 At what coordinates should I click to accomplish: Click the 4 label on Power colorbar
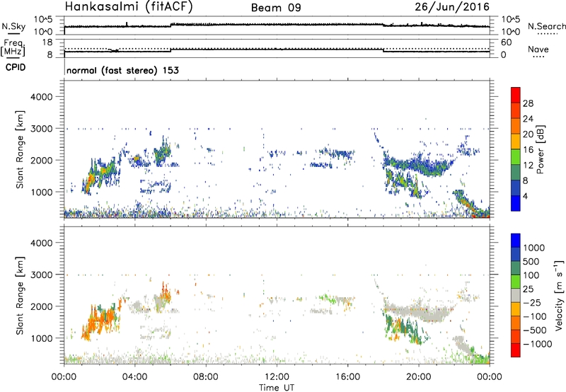point(526,196)
